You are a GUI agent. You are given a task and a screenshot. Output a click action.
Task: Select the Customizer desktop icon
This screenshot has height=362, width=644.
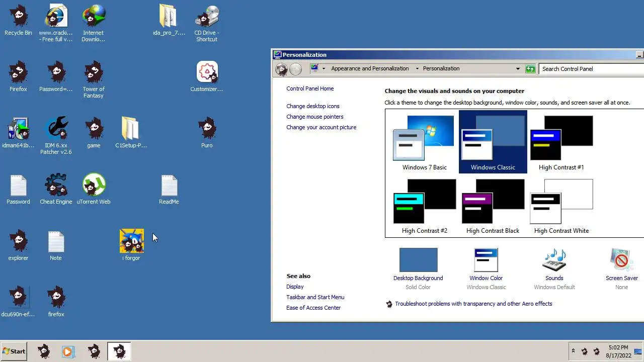(x=207, y=77)
